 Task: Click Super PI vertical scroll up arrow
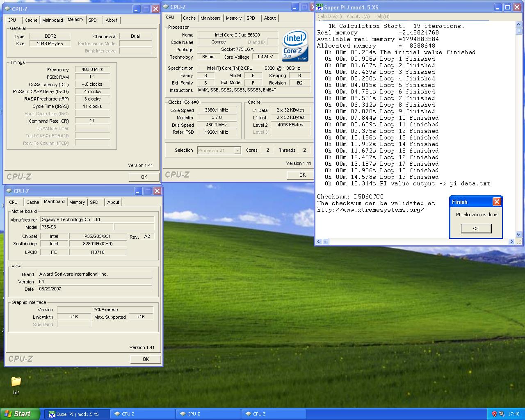point(518,24)
